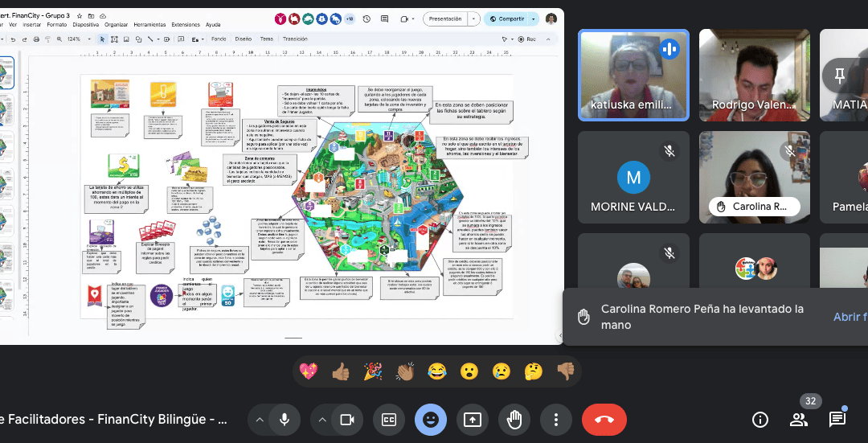Screen dimensions: 868x443
Task: Open the present screen option
Action: click(473, 420)
